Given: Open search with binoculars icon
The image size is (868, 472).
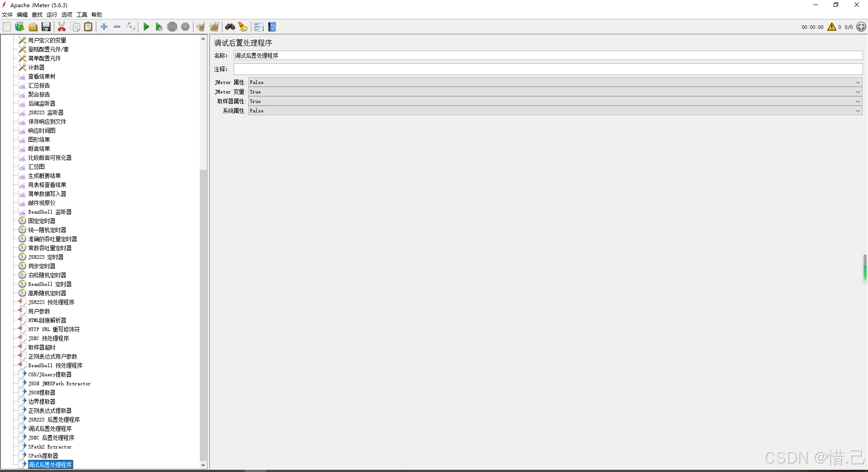Looking at the screenshot, I should tap(230, 27).
